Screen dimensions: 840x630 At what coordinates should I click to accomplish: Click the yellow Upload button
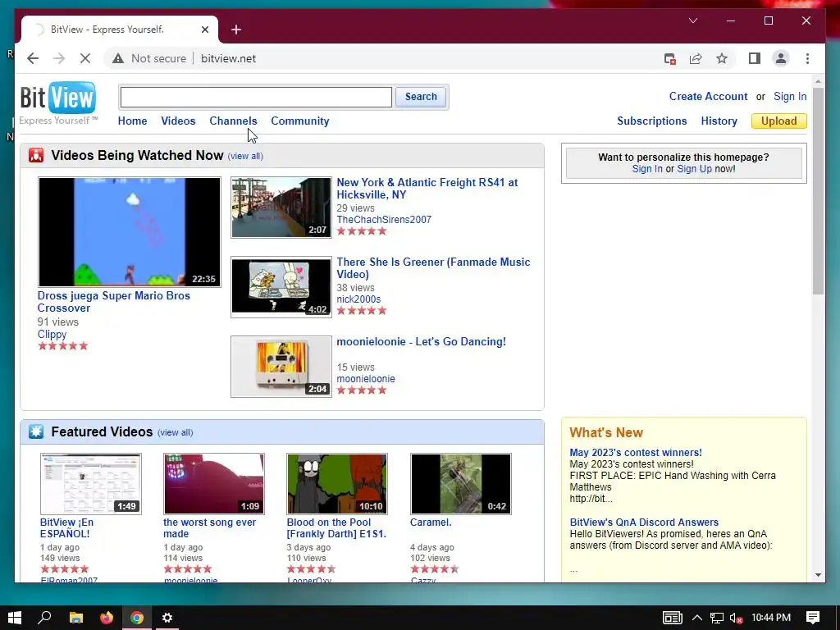tap(779, 121)
